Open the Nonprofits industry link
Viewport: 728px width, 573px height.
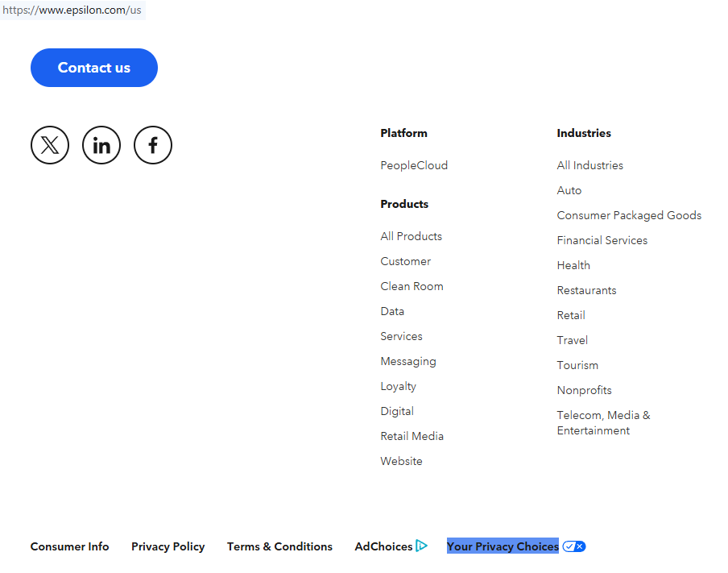pyautogui.click(x=585, y=390)
